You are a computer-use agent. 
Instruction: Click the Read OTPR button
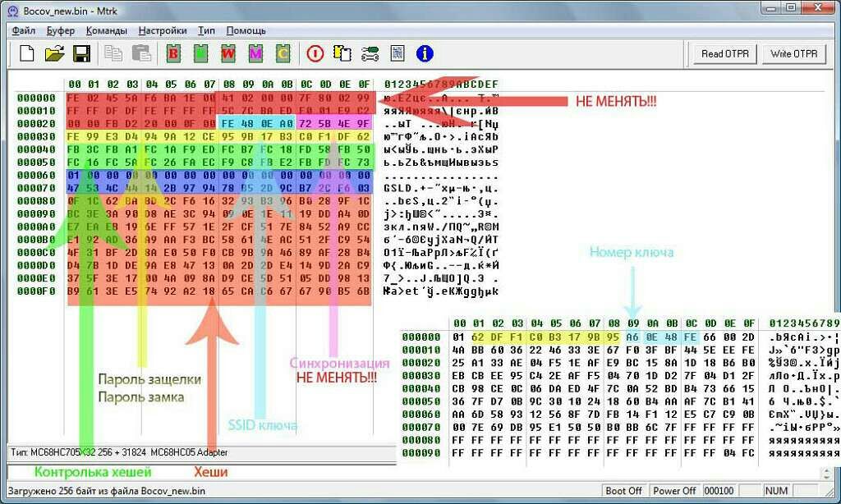pos(725,53)
